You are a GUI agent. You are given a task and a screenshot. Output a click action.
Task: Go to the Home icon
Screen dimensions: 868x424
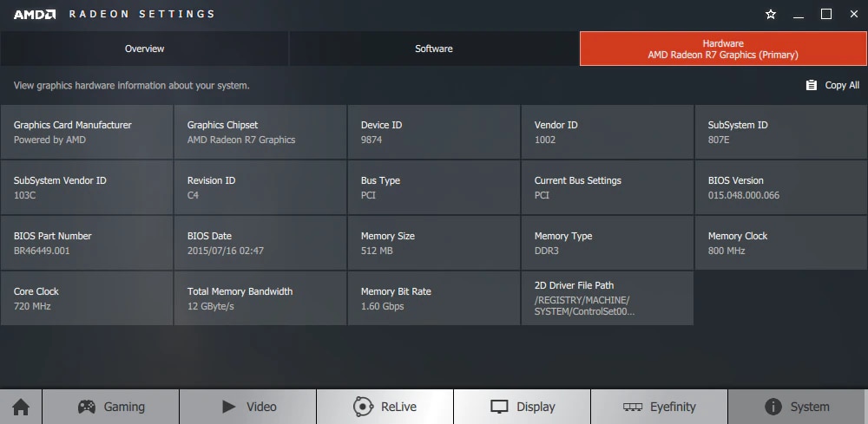[21, 408]
